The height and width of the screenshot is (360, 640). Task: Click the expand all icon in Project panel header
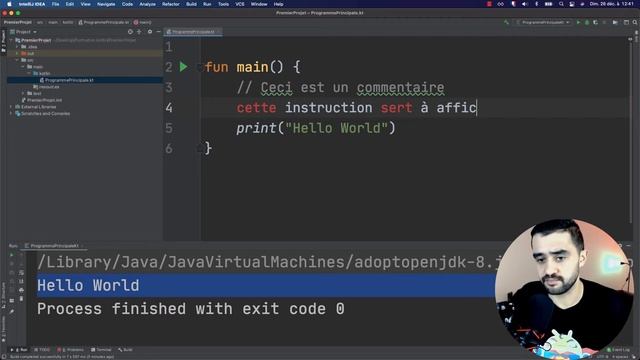tap(139, 31)
